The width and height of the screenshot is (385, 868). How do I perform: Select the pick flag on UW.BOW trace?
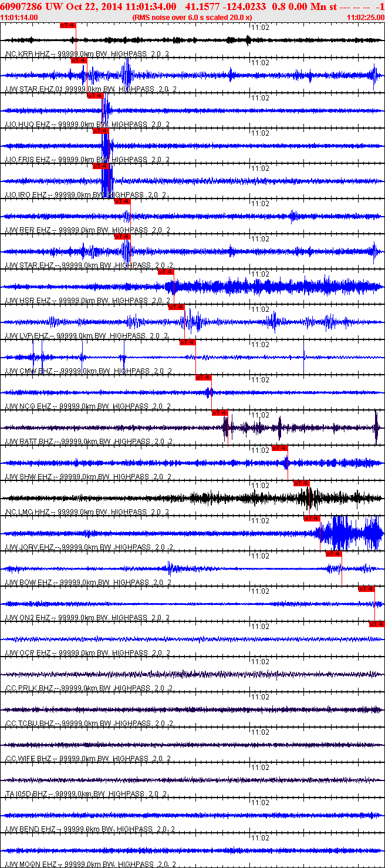click(x=334, y=554)
